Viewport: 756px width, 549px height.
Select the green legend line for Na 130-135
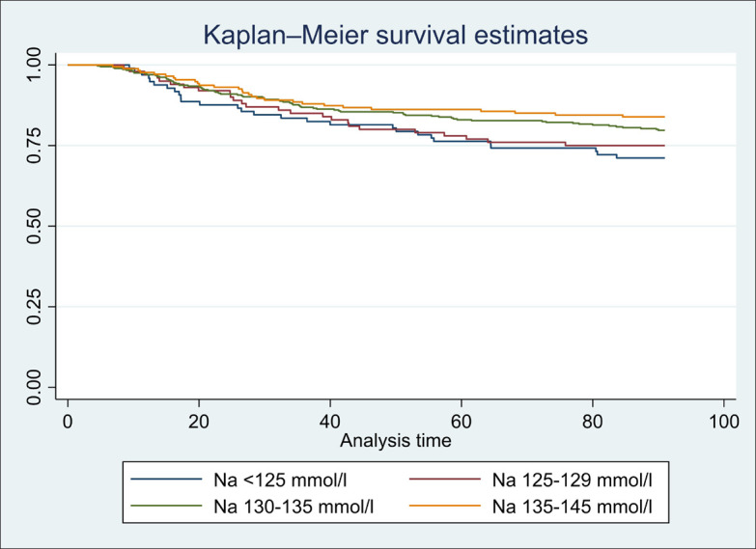click(168, 502)
